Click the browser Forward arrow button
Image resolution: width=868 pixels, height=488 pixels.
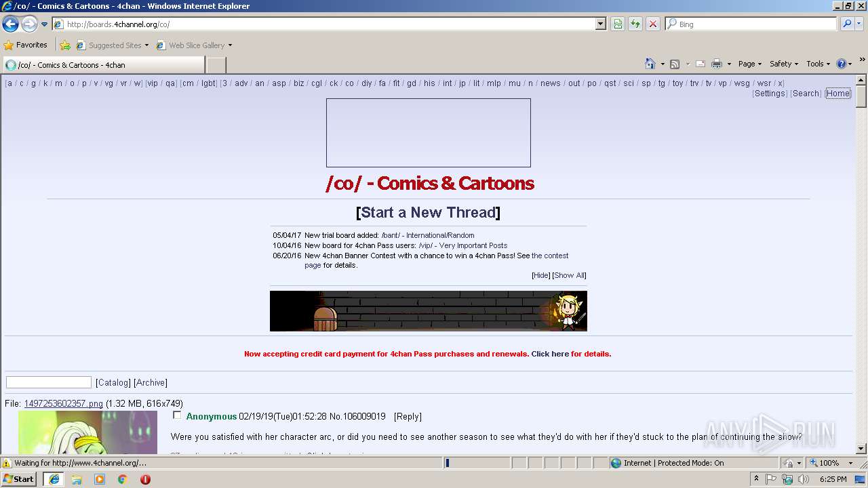(29, 24)
